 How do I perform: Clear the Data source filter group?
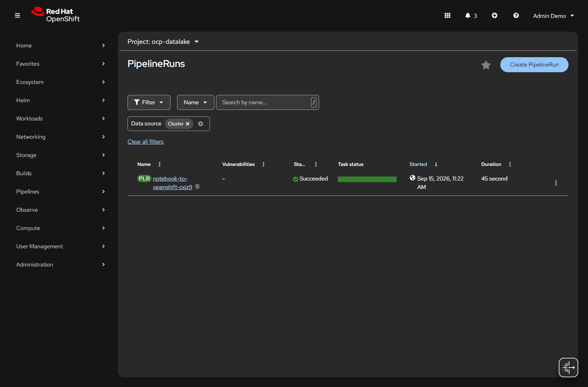[201, 124]
